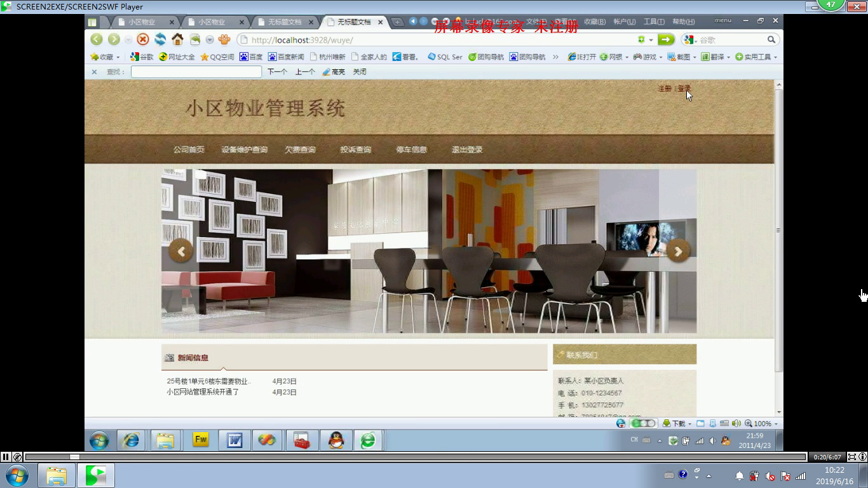Open the 网址大全 bookmark
Image resolution: width=868 pixels, height=488 pixels.
177,57
